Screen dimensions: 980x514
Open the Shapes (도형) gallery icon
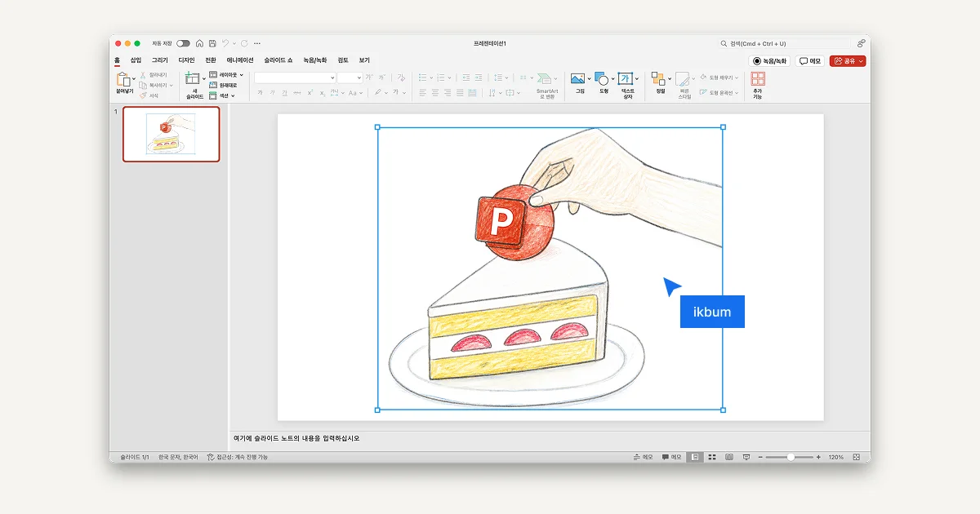(x=601, y=79)
